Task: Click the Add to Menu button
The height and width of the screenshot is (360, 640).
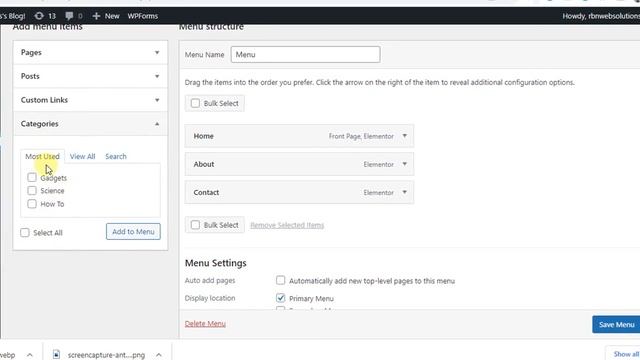Action: point(133,231)
